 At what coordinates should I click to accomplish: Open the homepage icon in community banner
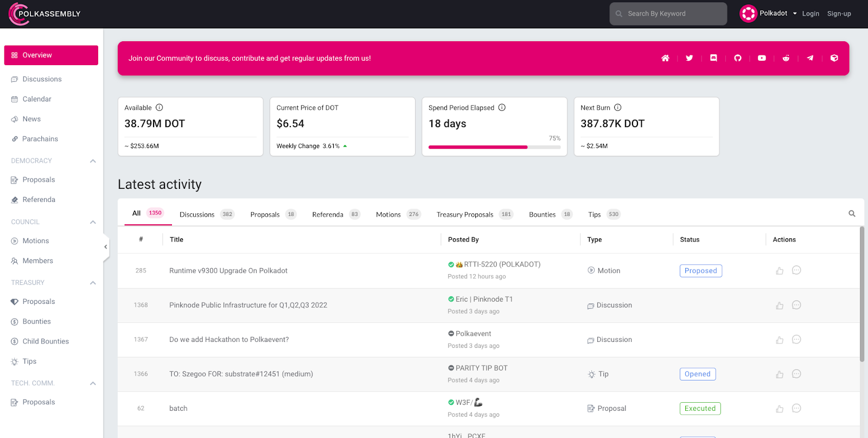coord(665,58)
